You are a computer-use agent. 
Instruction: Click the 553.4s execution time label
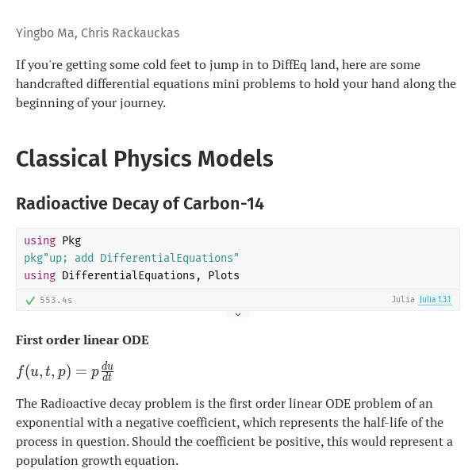(56, 300)
